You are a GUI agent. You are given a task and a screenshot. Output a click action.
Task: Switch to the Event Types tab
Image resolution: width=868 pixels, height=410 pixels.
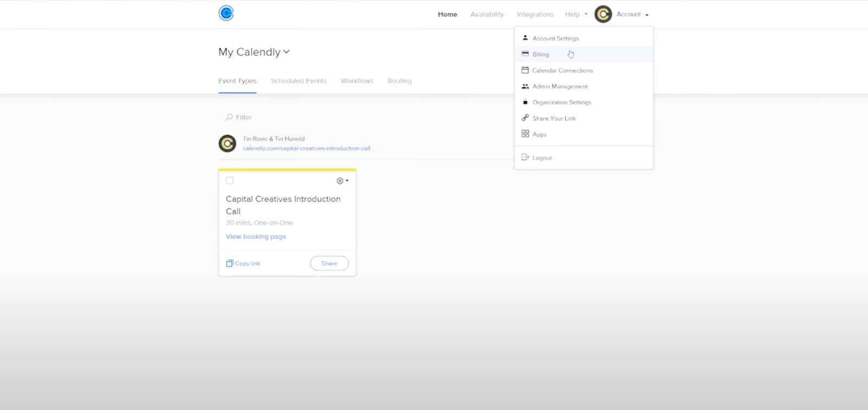[238, 81]
